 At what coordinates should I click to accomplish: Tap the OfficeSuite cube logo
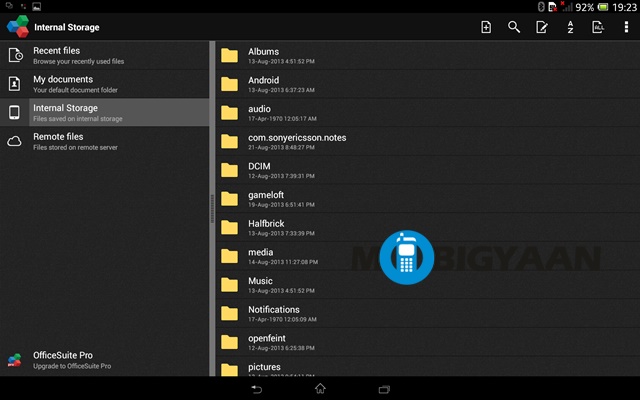18,27
